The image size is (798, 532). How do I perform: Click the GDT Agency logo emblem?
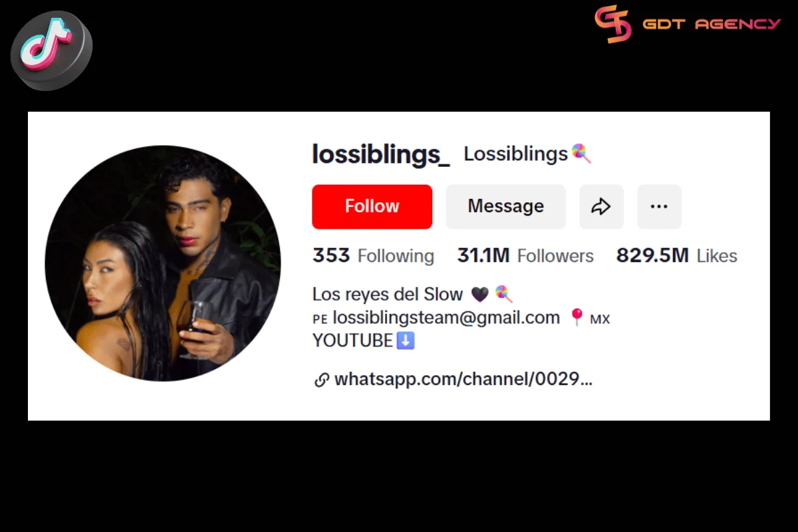click(612, 24)
